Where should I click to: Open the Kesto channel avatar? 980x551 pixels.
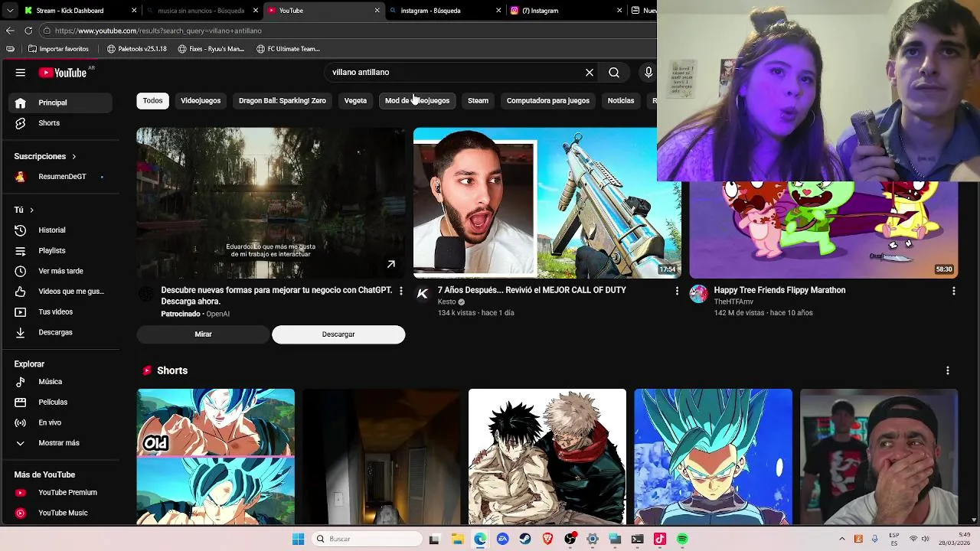pyautogui.click(x=422, y=294)
